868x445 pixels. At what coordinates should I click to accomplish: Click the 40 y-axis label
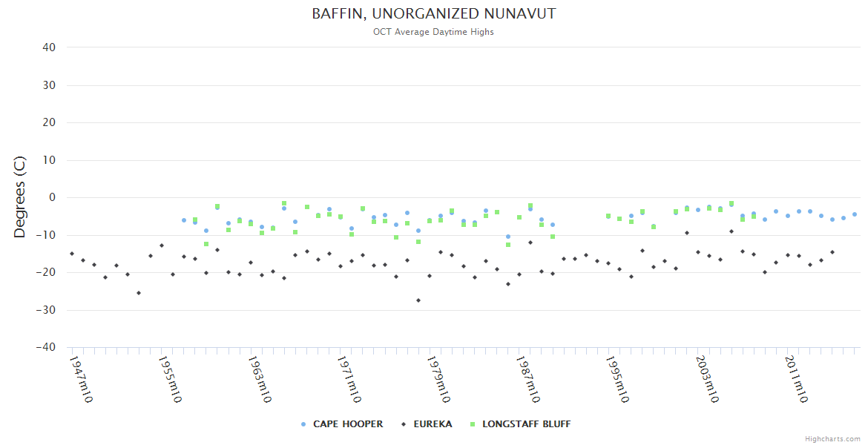49,47
